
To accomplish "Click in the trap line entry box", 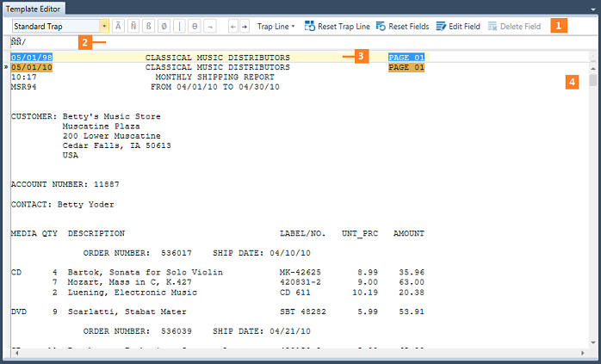I will (x=258, y=42).
